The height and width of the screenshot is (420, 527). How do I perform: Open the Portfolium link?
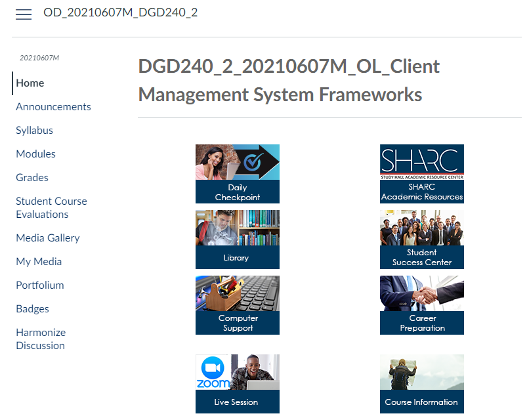pos(40,285)
